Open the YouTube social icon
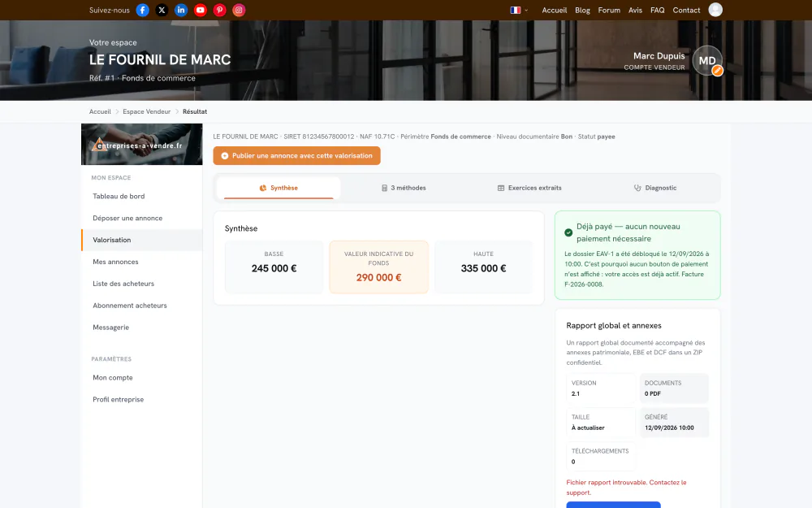The image size is (812, 508). click(201, 10)
